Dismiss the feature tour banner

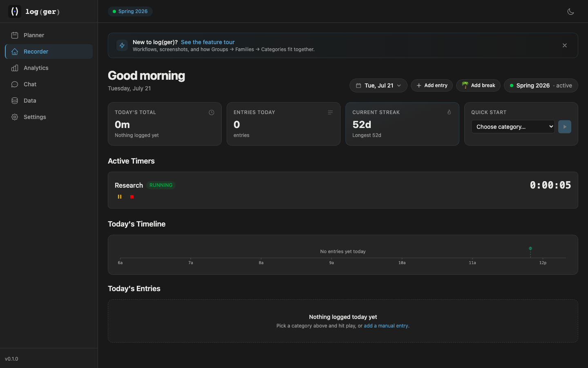point(565,45)
